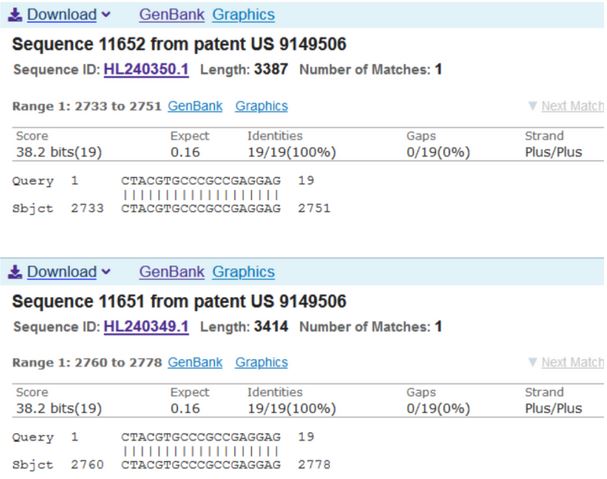Follow the Sequence ID link HL240349.1

(x=147, y=326)
